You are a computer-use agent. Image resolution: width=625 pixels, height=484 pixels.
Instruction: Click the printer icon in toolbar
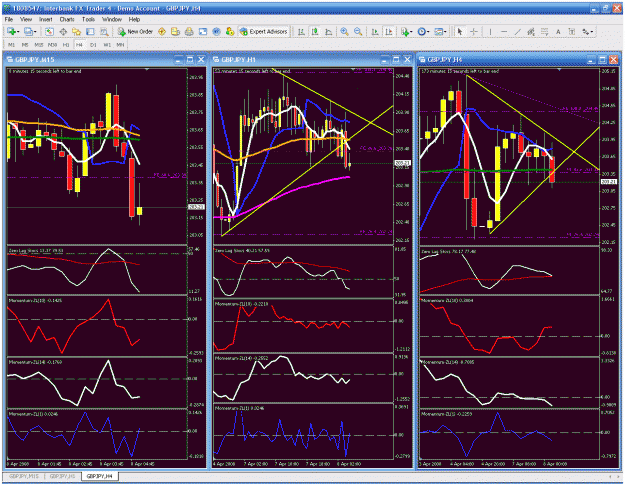[x=189, y=31]
